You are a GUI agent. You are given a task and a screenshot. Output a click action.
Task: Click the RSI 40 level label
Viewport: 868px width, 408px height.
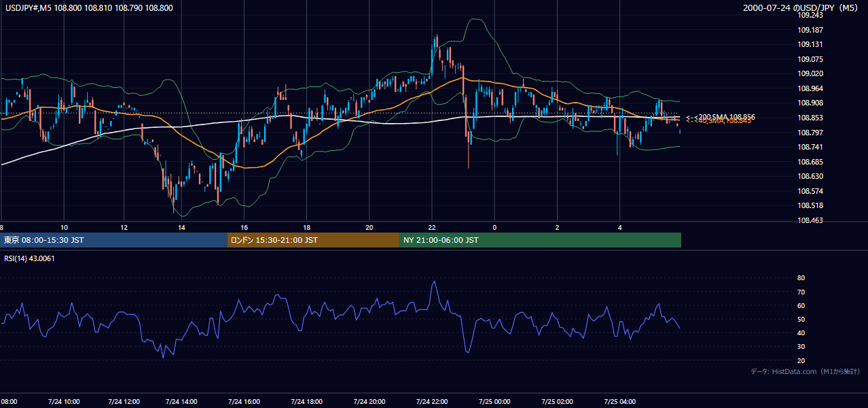point(801,333)
